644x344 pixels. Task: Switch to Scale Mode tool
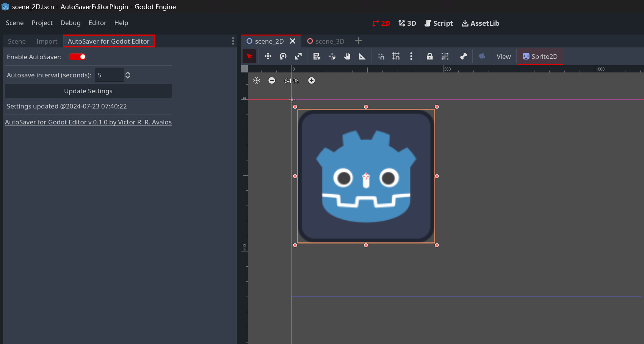(x=298, y=57)
